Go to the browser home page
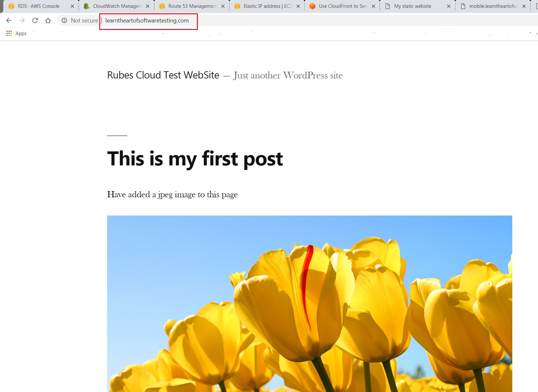Image resolution: width=538 pixels, height=392 pixels. click(x=48, y=21)
